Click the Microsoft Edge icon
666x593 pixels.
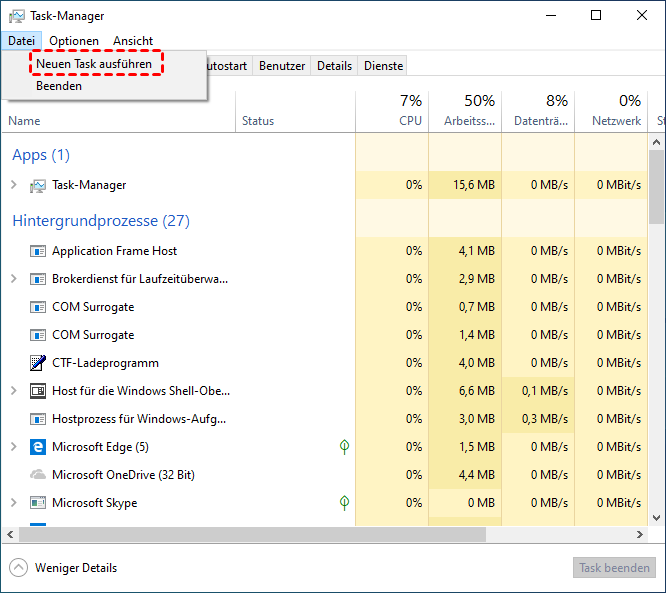[x=37, y=447]
